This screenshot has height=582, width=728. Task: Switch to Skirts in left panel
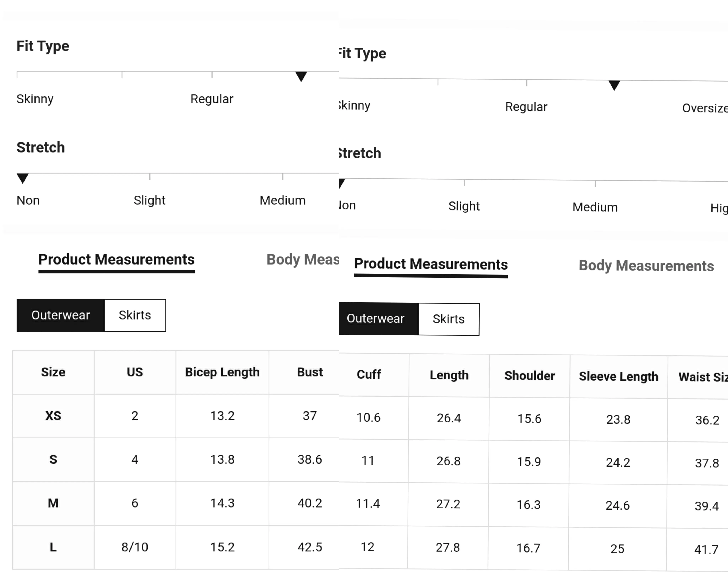135,315
